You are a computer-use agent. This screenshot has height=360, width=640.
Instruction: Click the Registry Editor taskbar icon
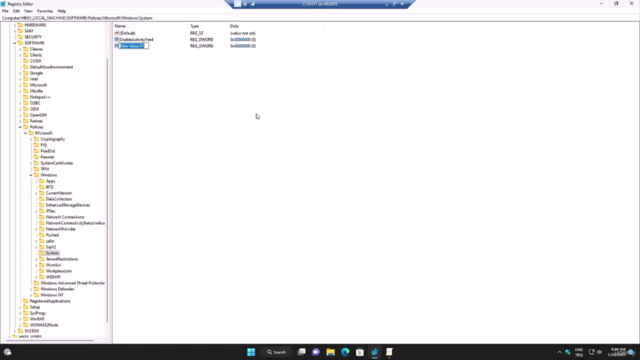click(x=375, y=352)
